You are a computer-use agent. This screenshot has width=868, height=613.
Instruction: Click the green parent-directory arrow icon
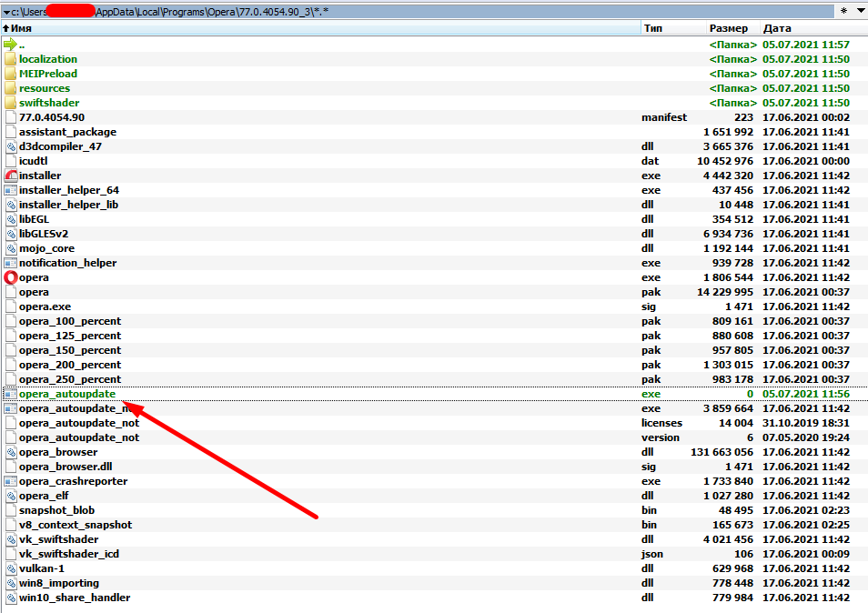click(x=10, y=45)
